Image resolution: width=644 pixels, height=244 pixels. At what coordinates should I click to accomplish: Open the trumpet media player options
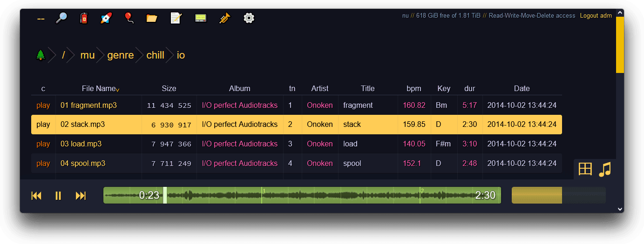coord(225,18)
